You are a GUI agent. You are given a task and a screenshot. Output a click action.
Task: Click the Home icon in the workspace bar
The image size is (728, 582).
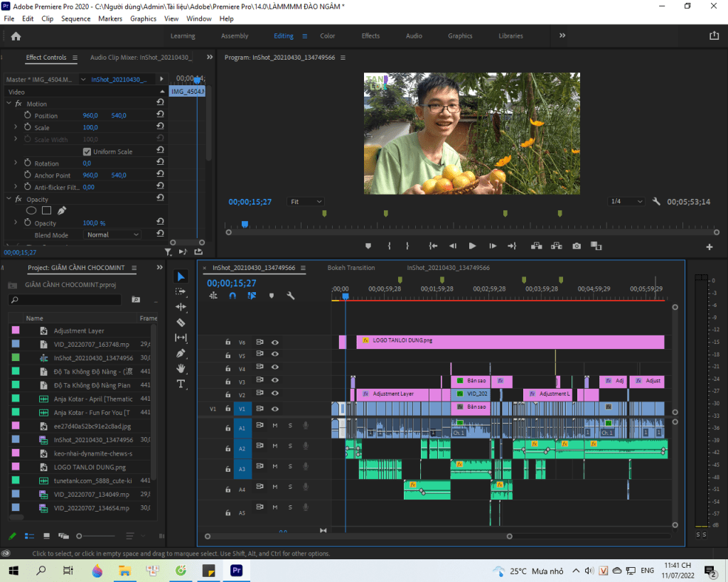pyautogui.click(x=16, y=36)
